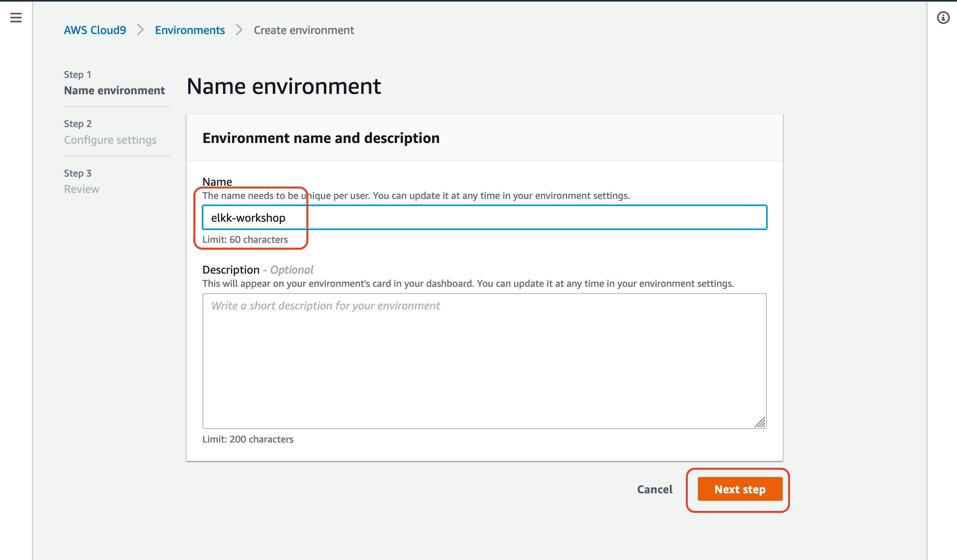Click into the Description text area
The width and height of the screenshot is (957, 560).
pos(484,361)
